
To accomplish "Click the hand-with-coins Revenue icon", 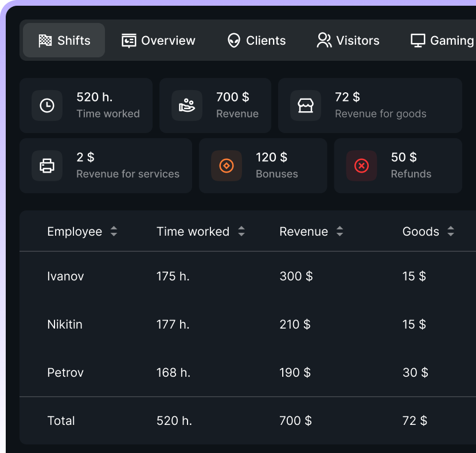I will 187,106.
